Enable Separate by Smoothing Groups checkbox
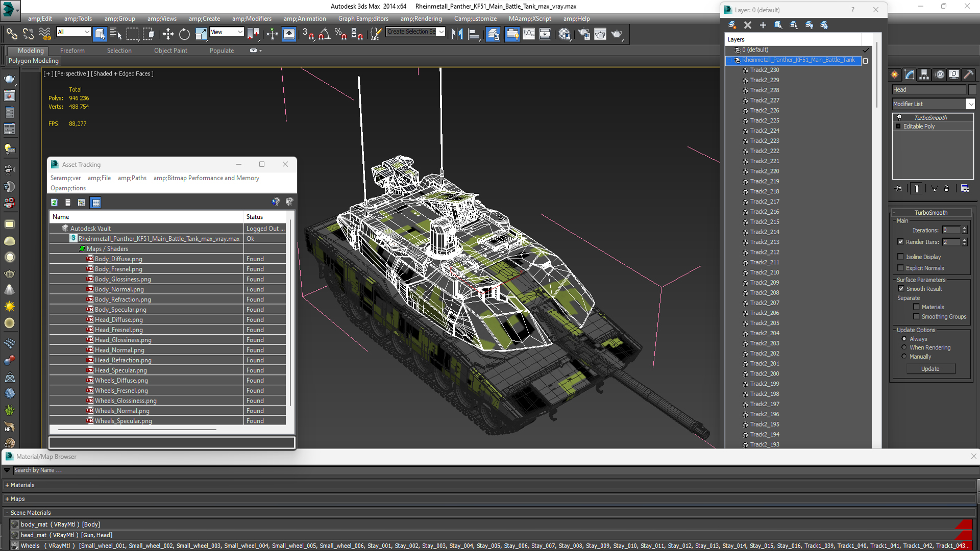The height and width of the screenshot is (551, 980). pyautogui.click(x=916, y=316)
